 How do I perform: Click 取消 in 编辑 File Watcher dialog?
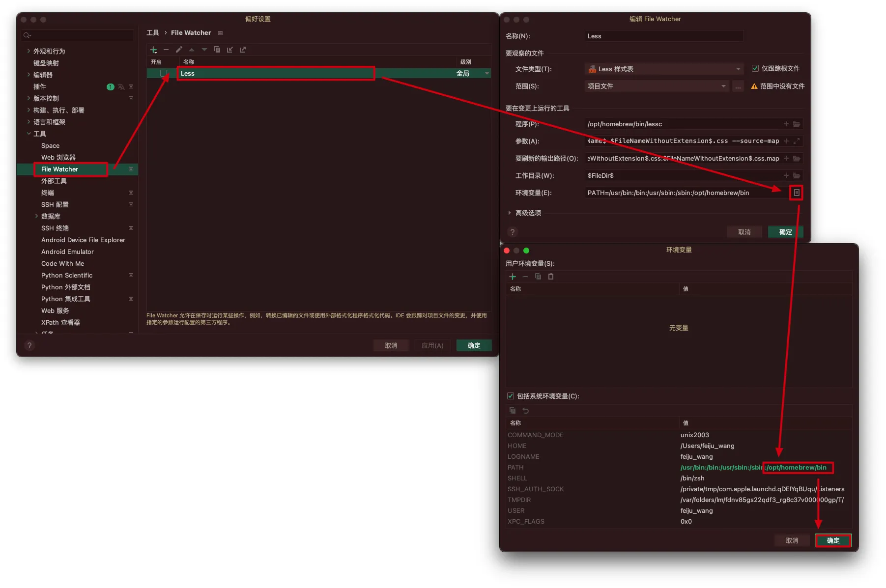coord(744,232)
